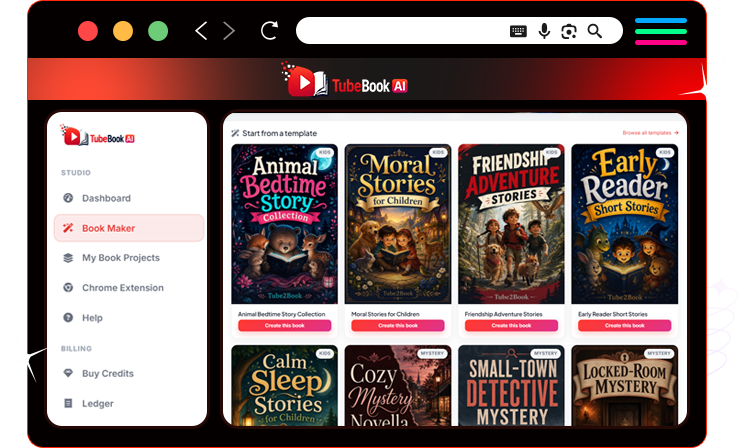Click MYSTERY tag on Cozy Mystery Novella card
The height and width of the screenshot is (448, 741).
[432, 353]
